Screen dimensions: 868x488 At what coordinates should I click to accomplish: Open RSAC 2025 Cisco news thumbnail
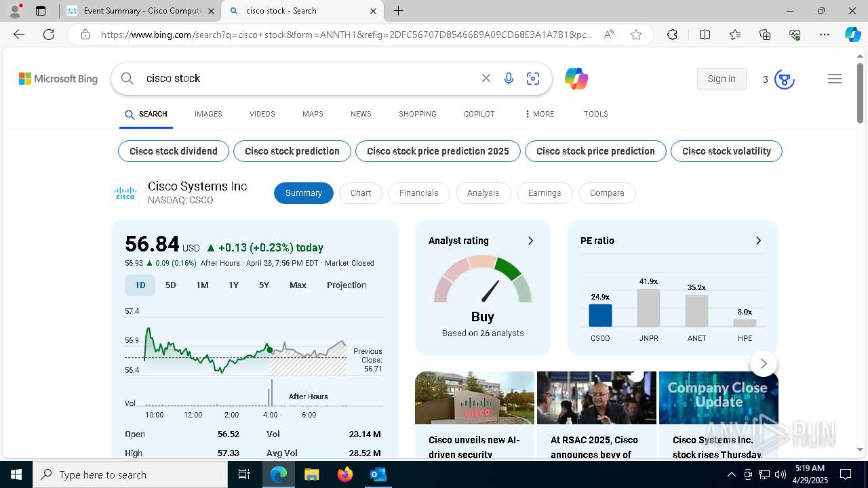[597, 398]
